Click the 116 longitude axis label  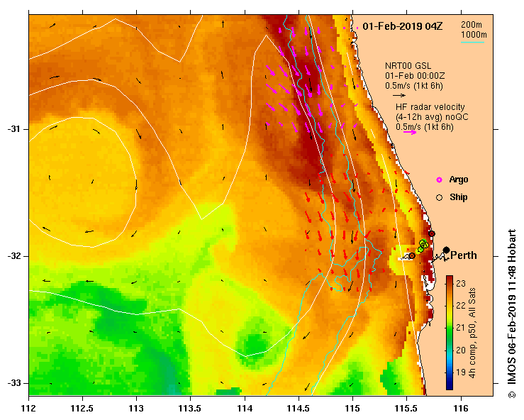(x=461, y=409)
